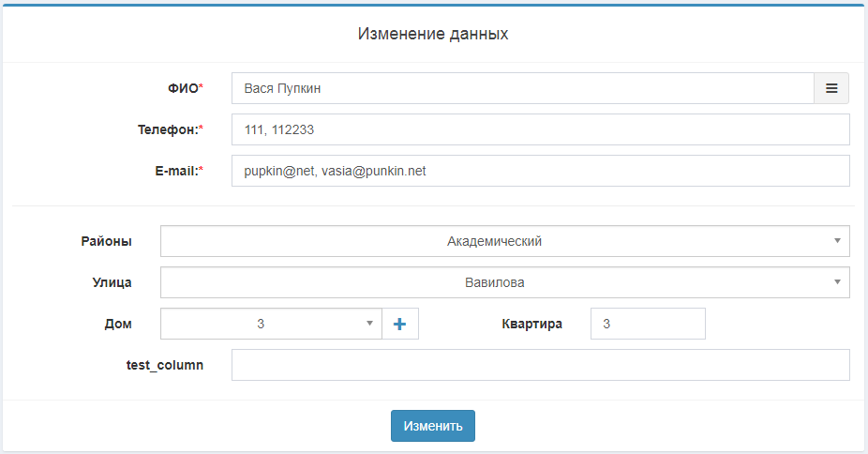Click the Квартира apartment number field
The height and width of the screenshot is (454, 868).
coord(647,324)
